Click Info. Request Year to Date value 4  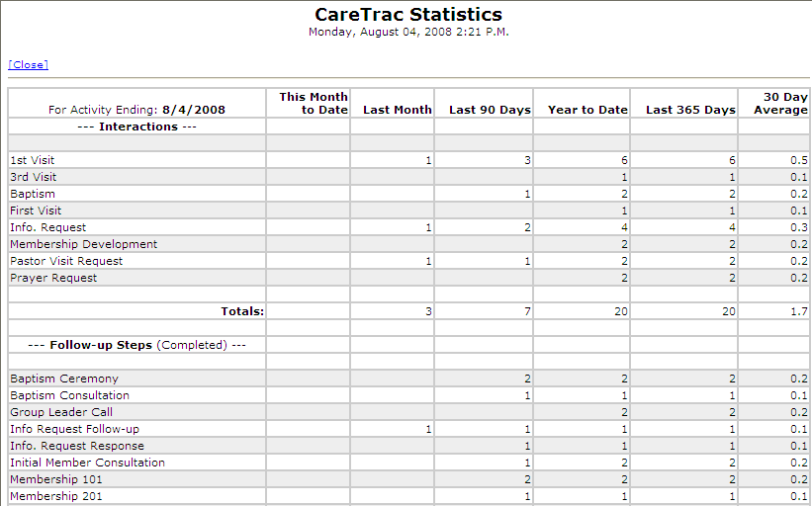623,227
